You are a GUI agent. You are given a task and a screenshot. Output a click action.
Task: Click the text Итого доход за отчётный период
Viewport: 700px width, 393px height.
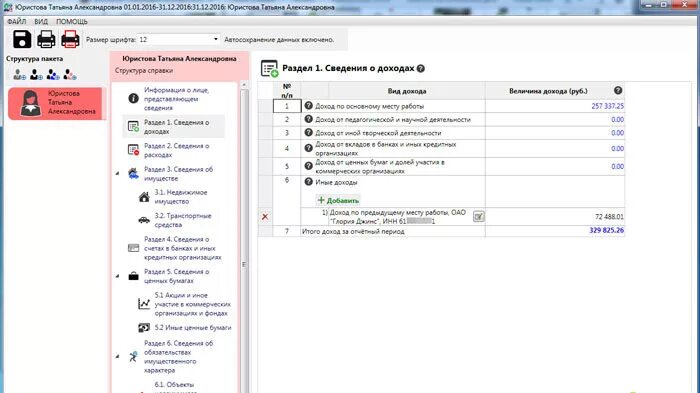353,231
